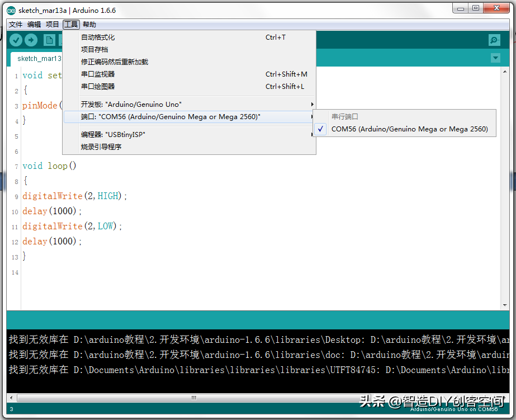The width and height of the screenshot is (516, 420).
Task: Open 串口监视器 from the menu
Action: pyautogui.click(x=190, y=74)
